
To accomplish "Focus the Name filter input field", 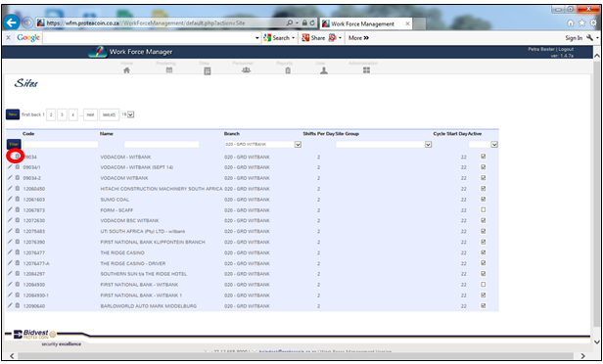I will [x=162, y=145].
